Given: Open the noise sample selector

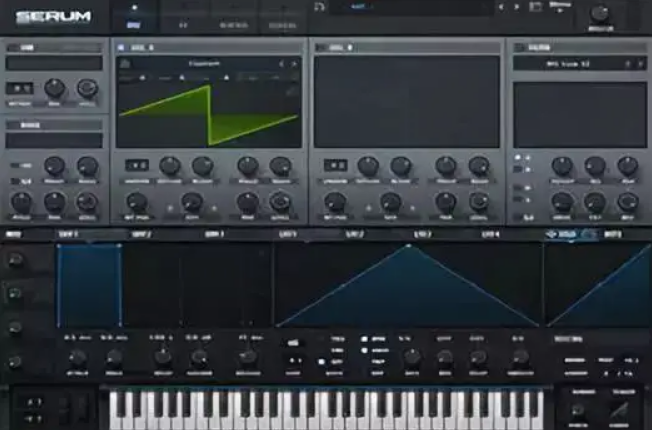Looking at the screenshot, I should 54,141.
